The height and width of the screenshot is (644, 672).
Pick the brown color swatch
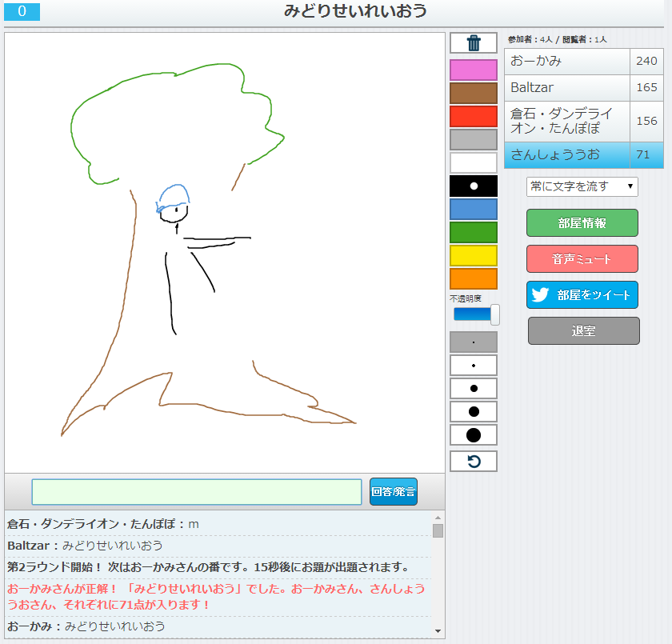click(473, 93)
